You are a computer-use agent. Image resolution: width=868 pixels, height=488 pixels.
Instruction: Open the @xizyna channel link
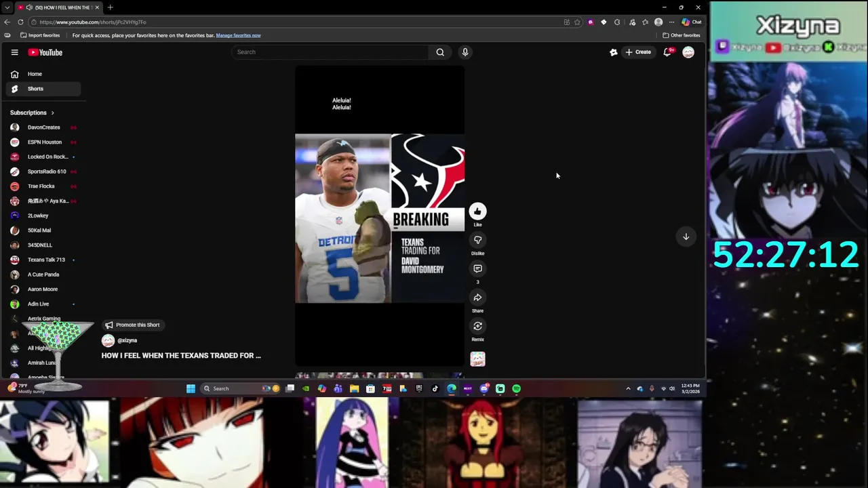point(127,340)
